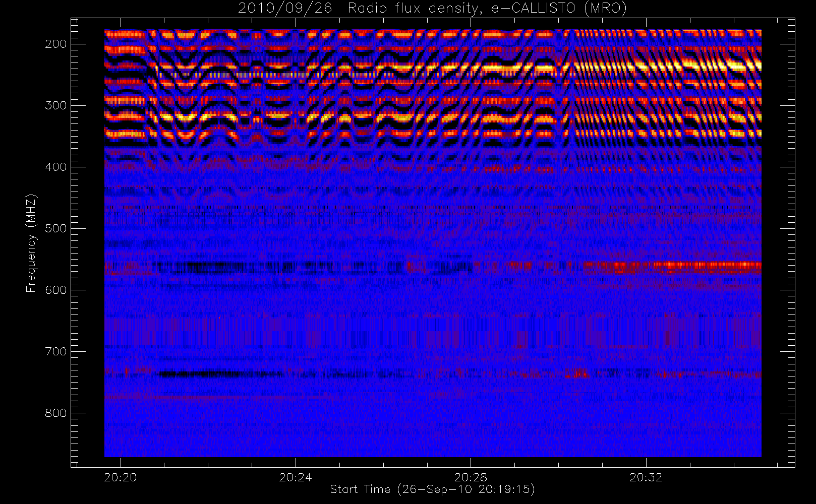This screenshot has width=816, height=504.
Task: Select the 600 frequency tick label
Action: 56,290
